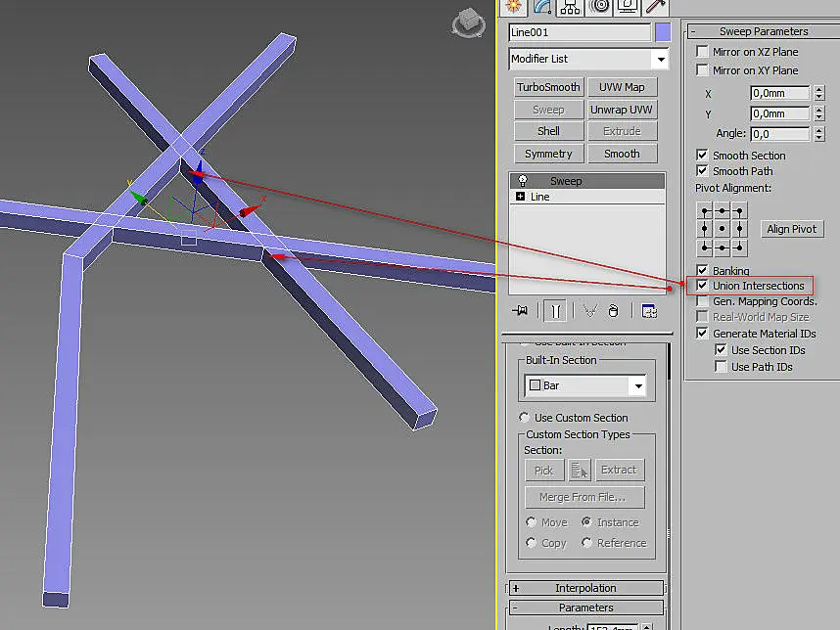Apply the TurboSmooth modifier button
The image size is (840, 630).
click(548, 87)
